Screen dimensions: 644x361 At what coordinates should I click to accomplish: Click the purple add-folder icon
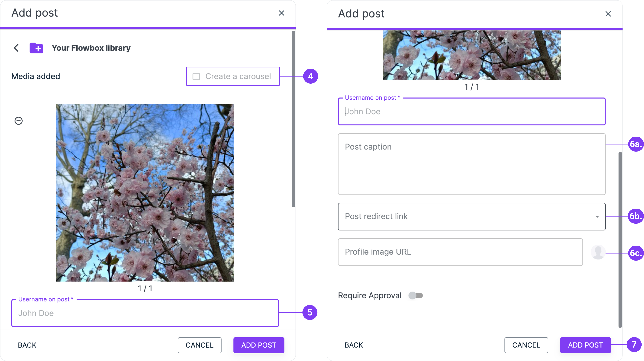pyautogui.click(x=36, y=48)
